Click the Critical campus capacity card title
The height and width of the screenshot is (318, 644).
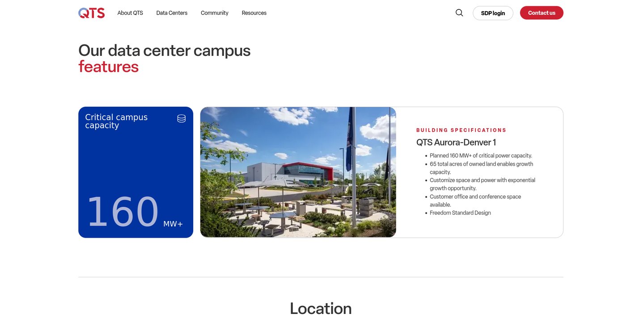pos(116,121)
